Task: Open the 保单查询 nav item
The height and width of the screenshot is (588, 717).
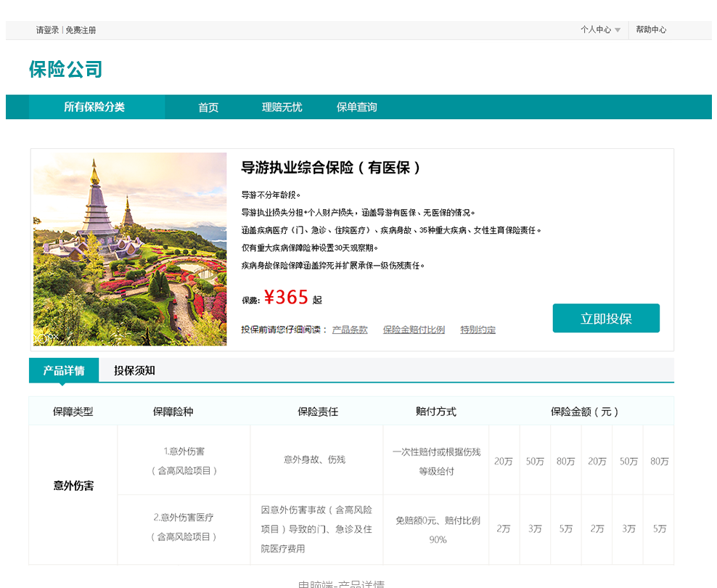Action: pos(356,107)
